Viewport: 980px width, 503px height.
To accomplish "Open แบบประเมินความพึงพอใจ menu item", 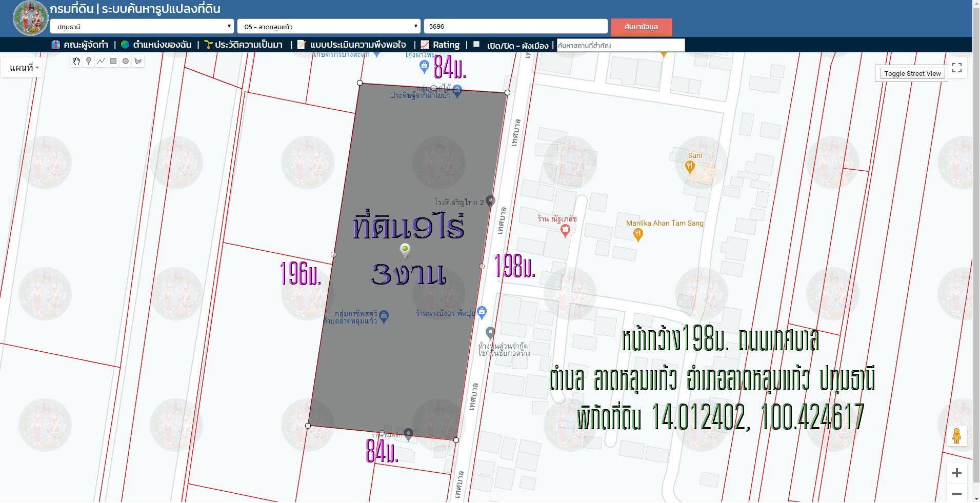I will [x=358, y=45].
